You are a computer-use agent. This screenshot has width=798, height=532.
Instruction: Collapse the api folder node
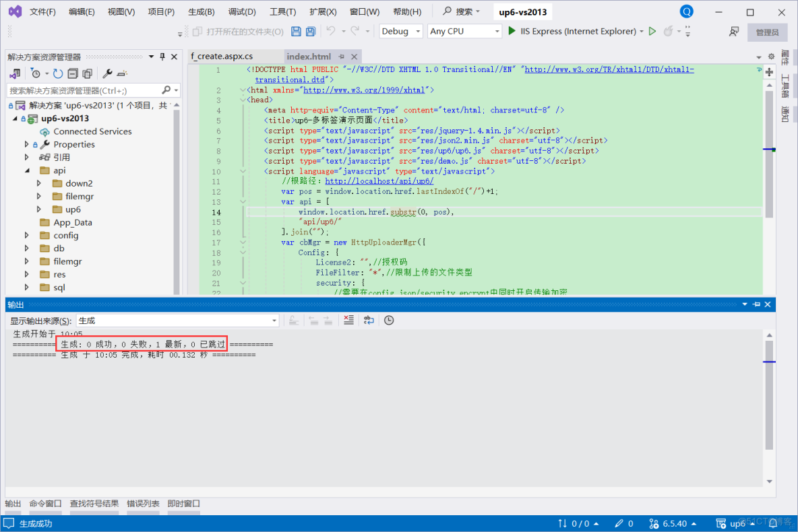27,170
